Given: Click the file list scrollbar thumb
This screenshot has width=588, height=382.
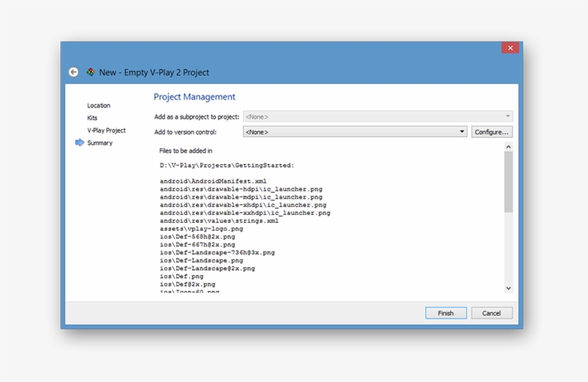Looking at the screenshot, I should click(x=508, y=182).
